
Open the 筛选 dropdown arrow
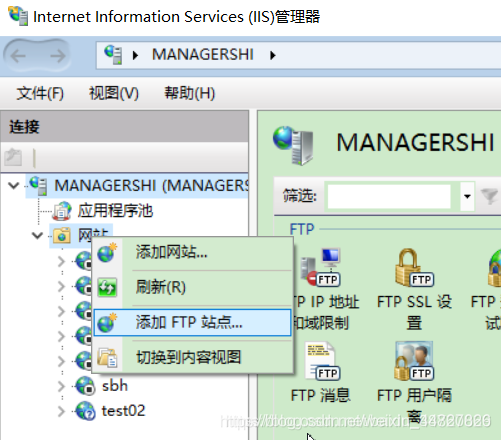click(467, 196)
